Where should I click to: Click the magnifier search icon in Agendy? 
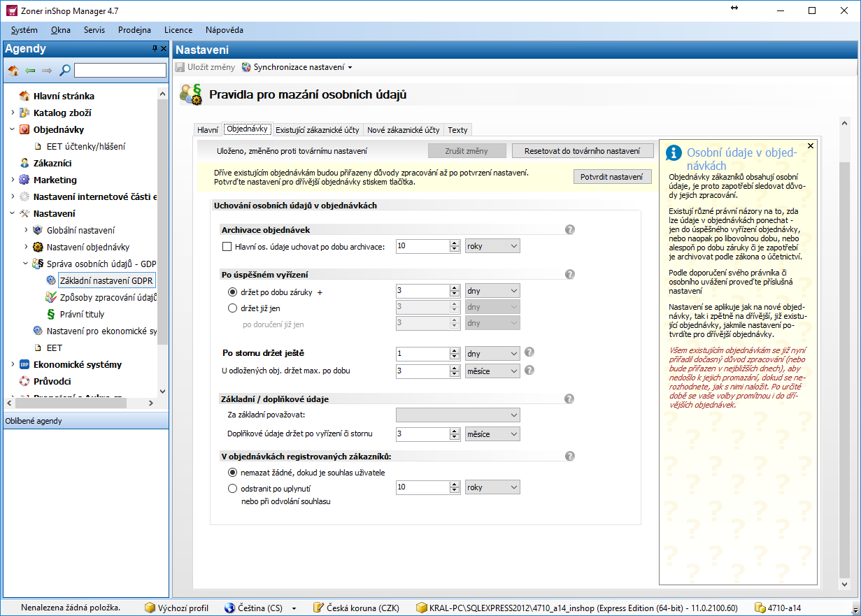tap(64, 71)
